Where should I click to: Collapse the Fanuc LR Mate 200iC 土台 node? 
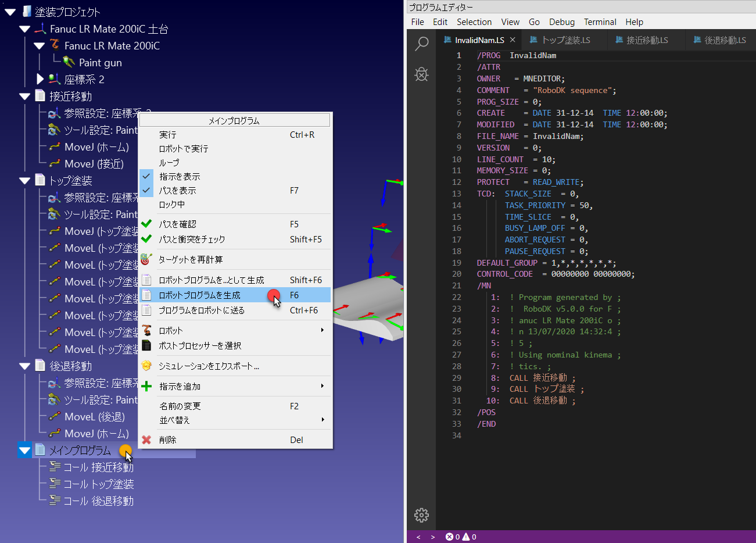pos(24,28)
